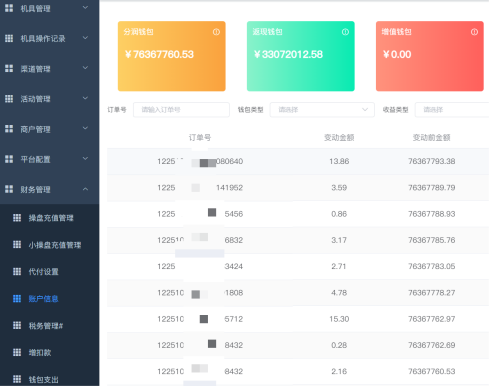Click ¥33072012.58 amount on 返现钱包 card
Viewport: 491px width, 386px height.
pos(288,54)
